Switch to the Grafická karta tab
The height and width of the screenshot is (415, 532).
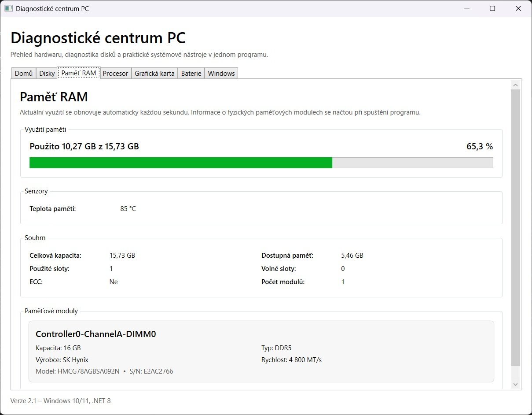tap(154, 74)
